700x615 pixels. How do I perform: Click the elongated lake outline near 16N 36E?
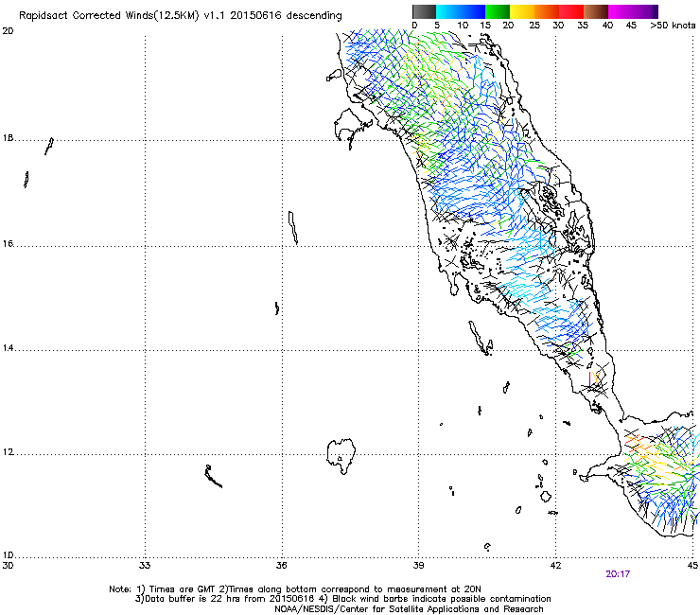[293, 227]
